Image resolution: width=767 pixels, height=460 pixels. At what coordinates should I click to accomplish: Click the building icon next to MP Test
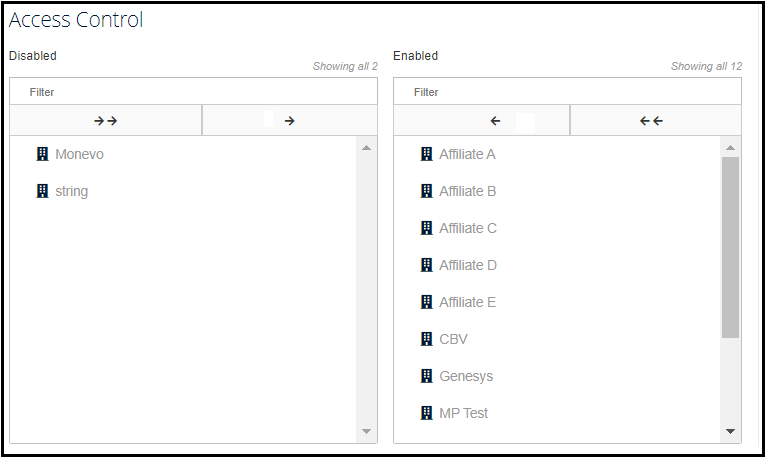(427, 413)
